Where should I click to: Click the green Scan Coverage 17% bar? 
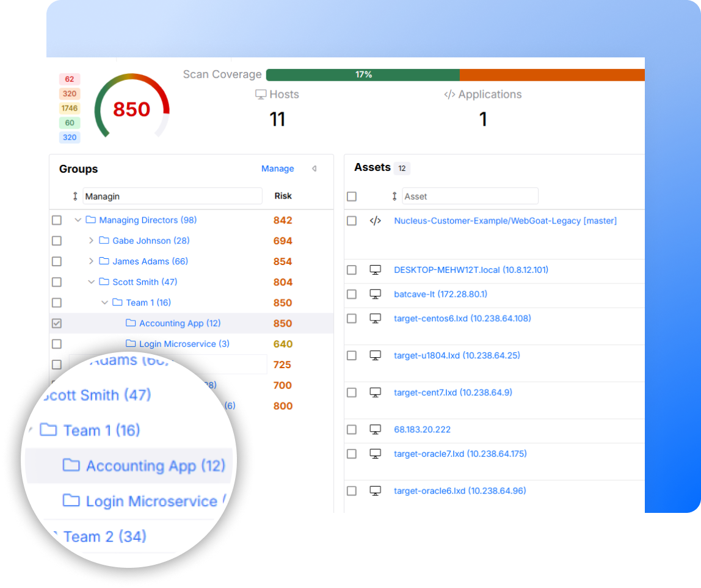(363, 74)
